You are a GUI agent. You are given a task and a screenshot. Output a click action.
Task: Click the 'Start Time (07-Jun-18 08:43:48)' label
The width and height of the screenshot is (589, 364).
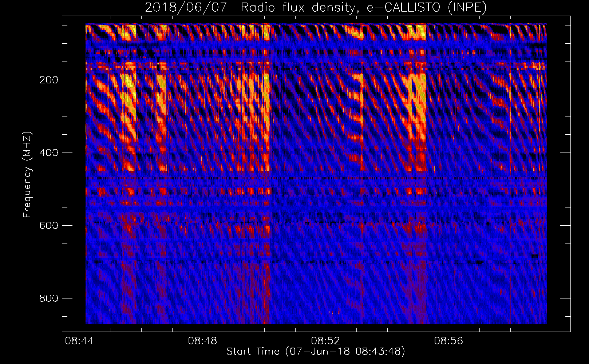point(316,352)
